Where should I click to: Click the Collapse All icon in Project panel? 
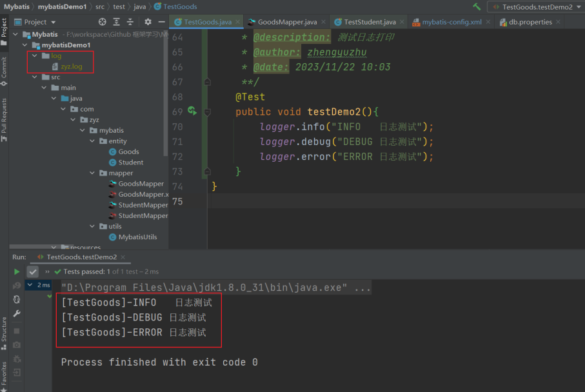[x=130, y=22]
